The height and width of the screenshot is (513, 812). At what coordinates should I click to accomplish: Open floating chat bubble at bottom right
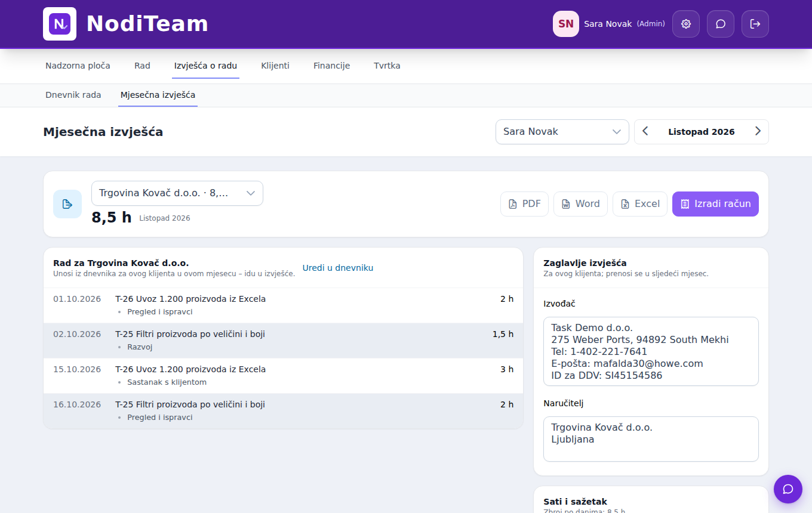[788, 489]
